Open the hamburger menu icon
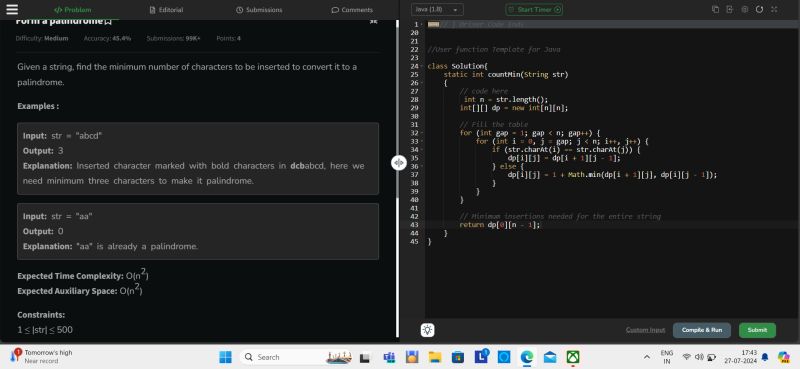 coord(11,10)
